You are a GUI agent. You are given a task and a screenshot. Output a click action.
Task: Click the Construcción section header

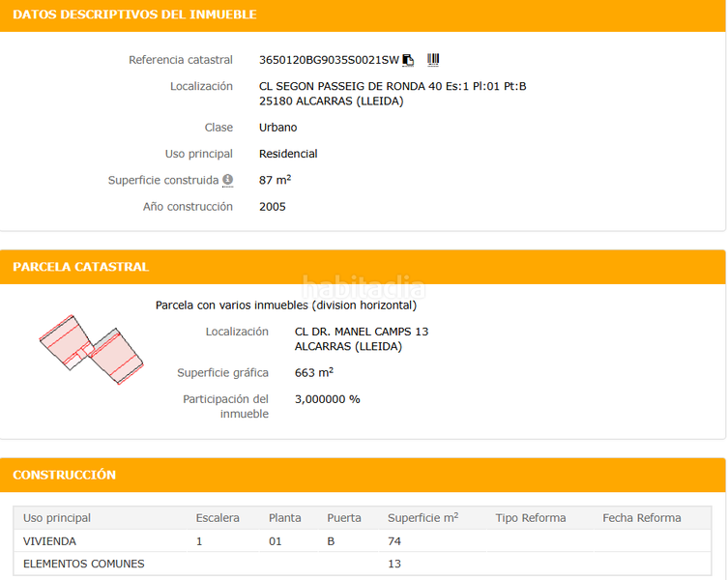pyautogui.click(x=65, y=475)
